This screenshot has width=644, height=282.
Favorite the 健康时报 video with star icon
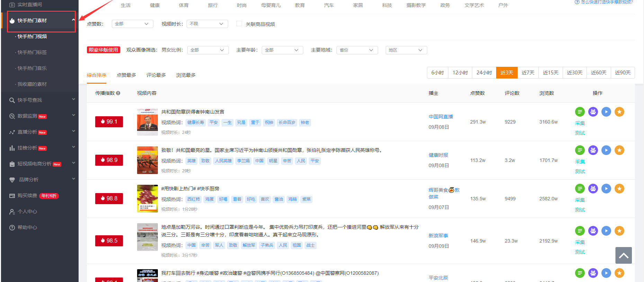[x=619, y=150]
